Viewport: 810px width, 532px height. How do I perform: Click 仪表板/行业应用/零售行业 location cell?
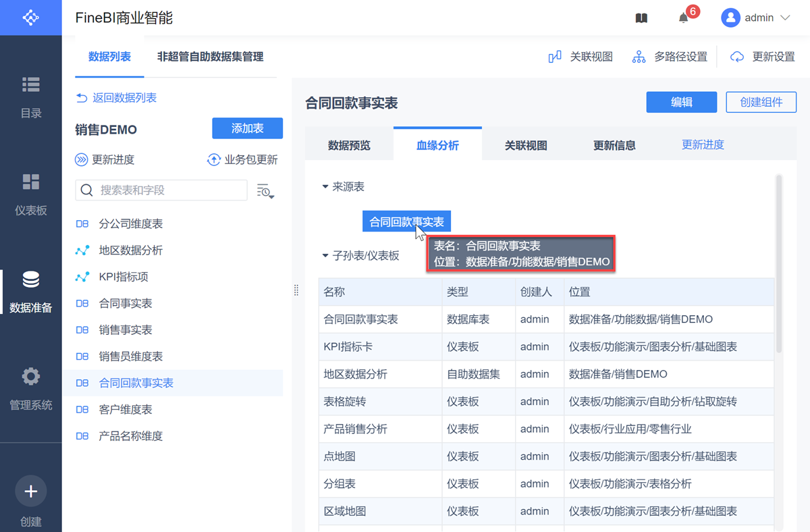(x=670, y=429)
